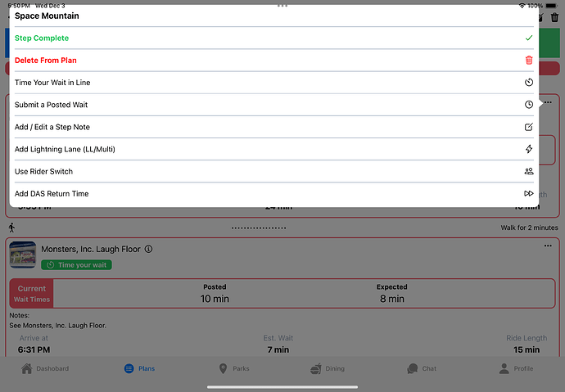
Task: Tap the Monsters, Inc. Laugh Floor thumbnail
Action: (23, 255)
